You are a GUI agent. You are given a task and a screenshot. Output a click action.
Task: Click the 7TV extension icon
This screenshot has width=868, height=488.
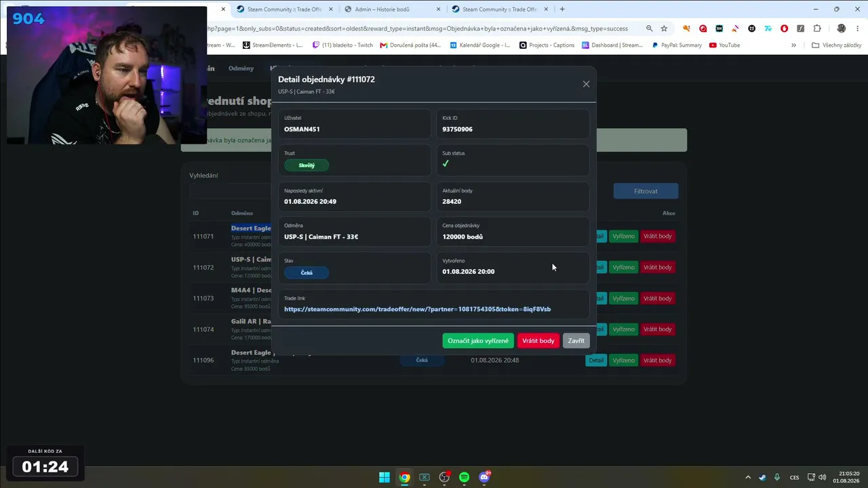(x=768, y=28)
